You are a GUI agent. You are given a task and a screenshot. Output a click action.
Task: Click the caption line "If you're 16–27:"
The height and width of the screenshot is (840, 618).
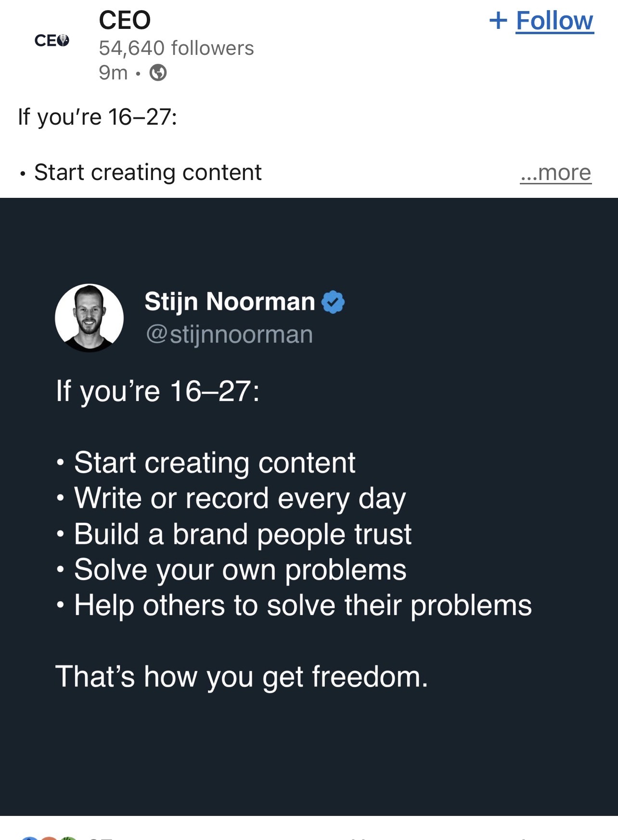coord(97,117)
